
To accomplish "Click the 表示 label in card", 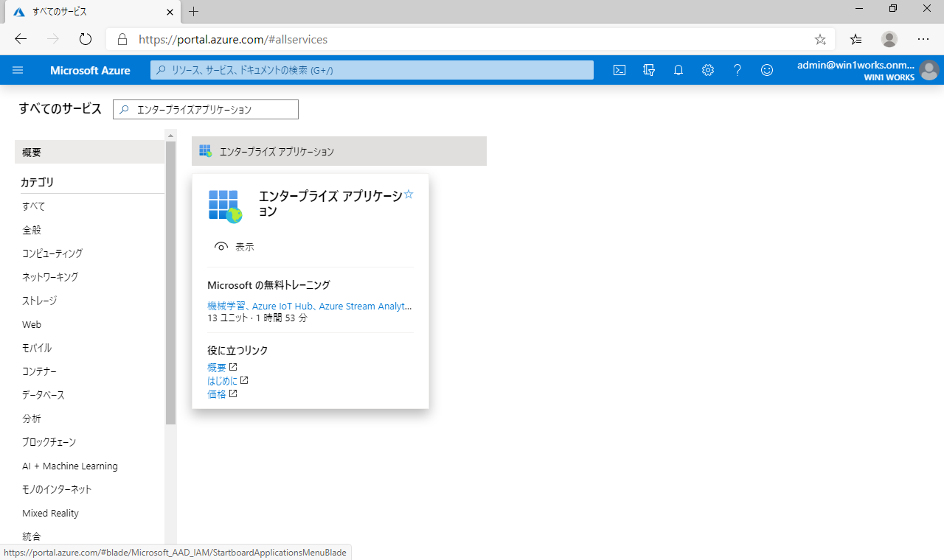I will (x=245, y=247).
